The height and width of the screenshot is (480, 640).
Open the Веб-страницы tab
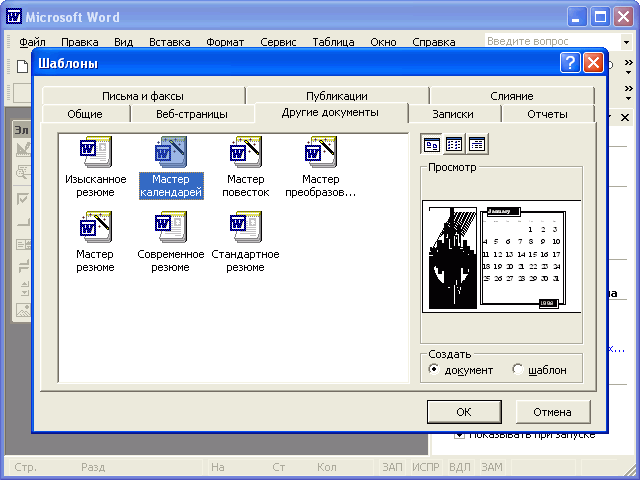(x=192, y=114)
